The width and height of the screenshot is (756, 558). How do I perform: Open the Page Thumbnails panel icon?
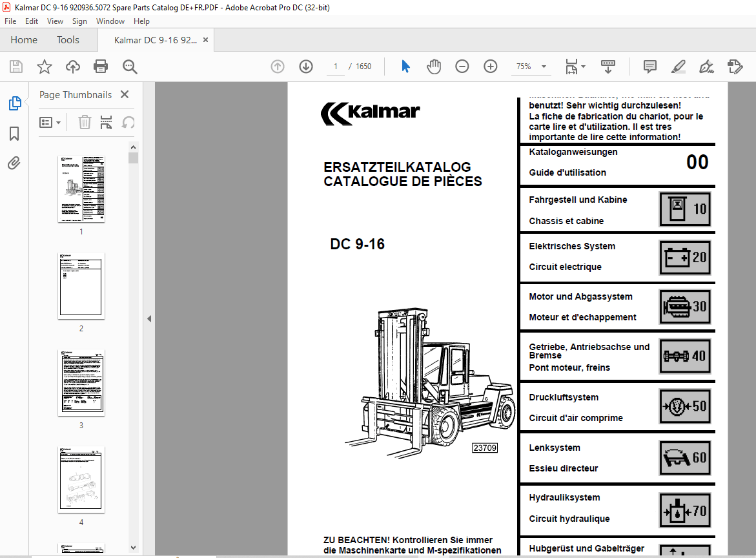14,103
